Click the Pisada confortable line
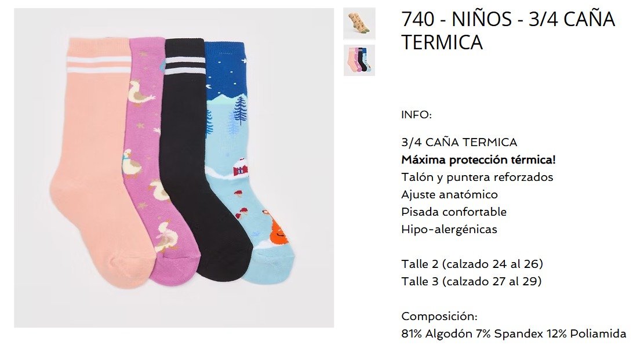This screenshot has height=352, width=644. [x=453, y=212]
